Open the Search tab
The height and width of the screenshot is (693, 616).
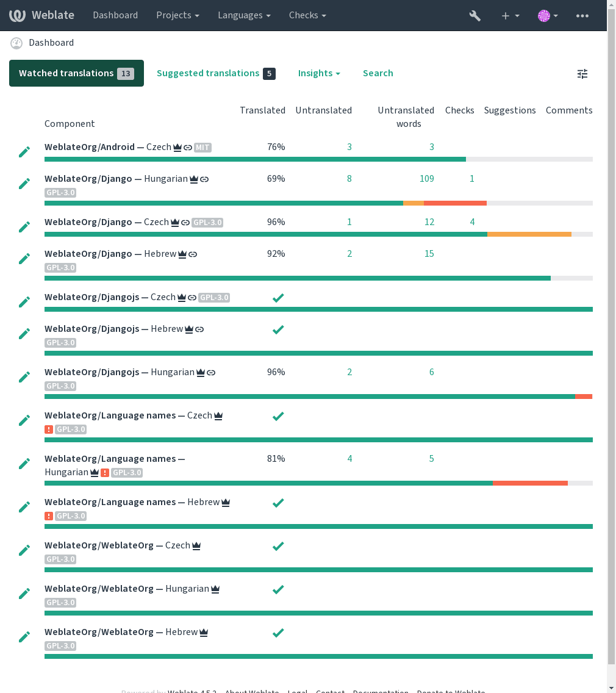[x=378, y=73]
